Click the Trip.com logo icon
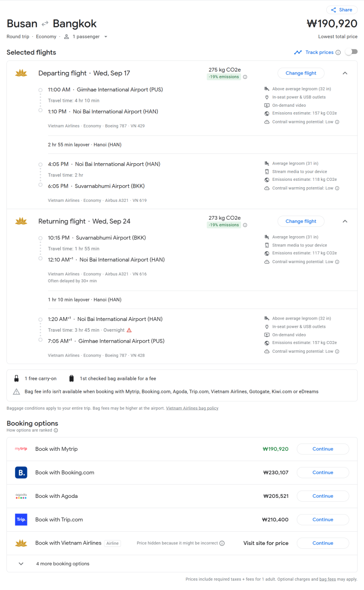 pyautogui.click(x=21, y=519)
